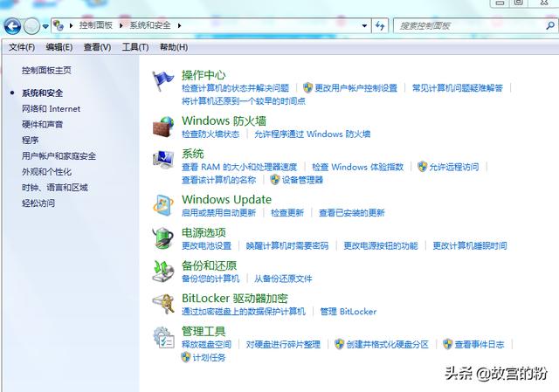Expand the breadcrumb arrow after 系统和安全
The height and width of the screenshot is (392, 559).
[181, 26]
